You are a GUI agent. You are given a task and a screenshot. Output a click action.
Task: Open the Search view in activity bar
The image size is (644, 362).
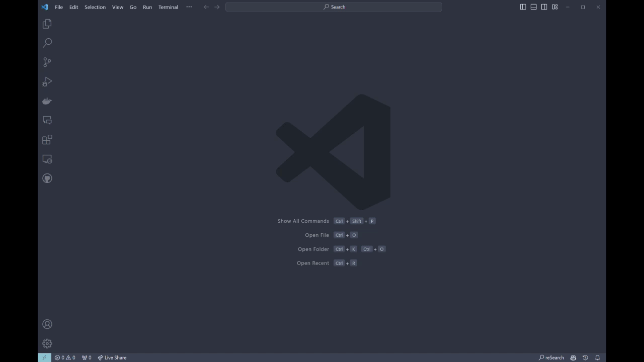tap(47, 43)
